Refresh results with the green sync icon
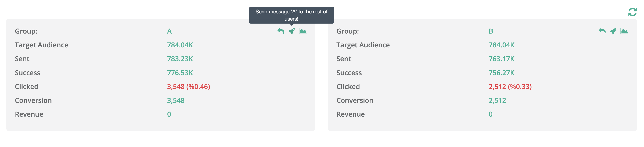 pos(632,12)
